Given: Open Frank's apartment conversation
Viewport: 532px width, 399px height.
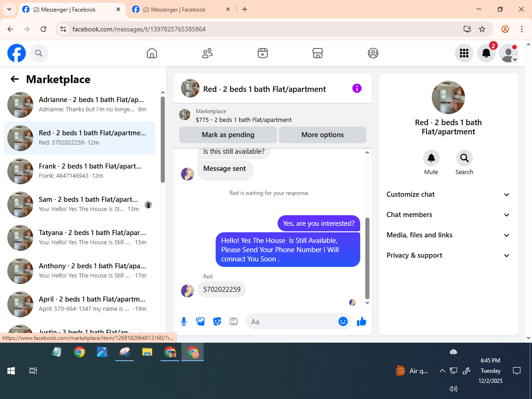Looking at the screenshot, I should point(79,171).
